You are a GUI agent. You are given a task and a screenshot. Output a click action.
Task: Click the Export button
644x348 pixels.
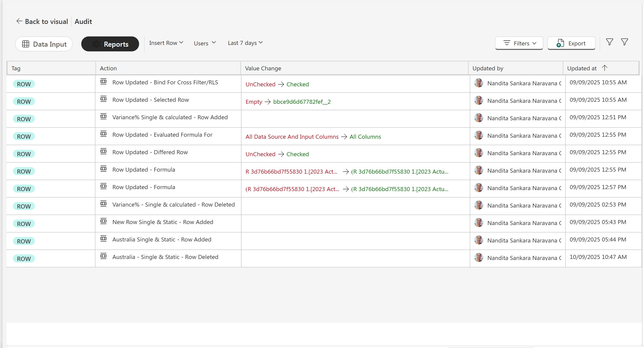[571, 43]
